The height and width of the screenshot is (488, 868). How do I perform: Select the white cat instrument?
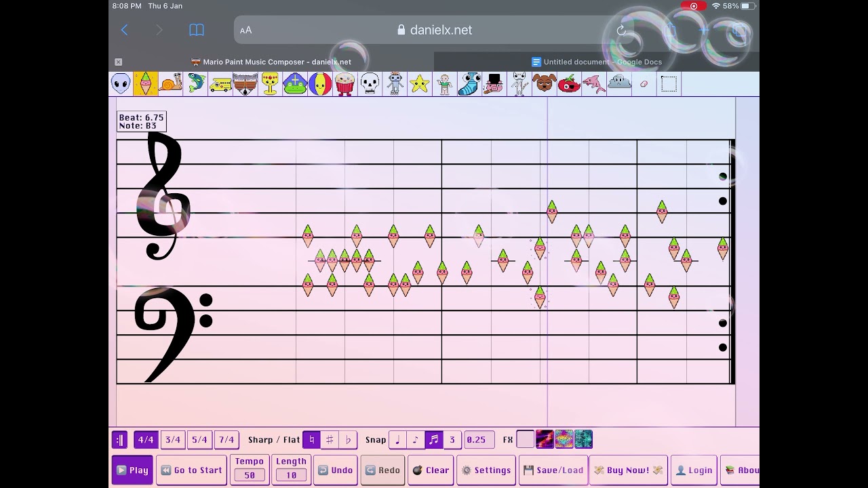click(x=519, y=84)
